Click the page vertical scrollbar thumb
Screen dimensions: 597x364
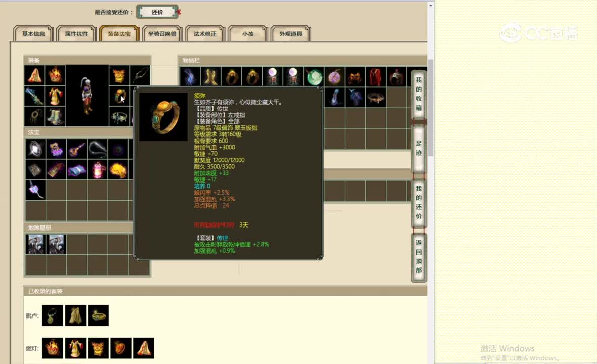tap(431, 108)
